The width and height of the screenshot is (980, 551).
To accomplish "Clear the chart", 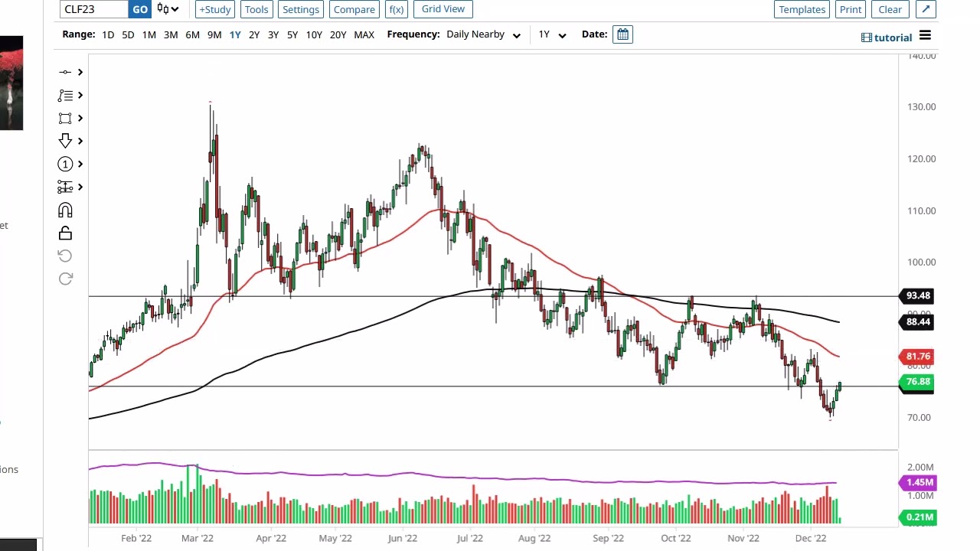I will (890, 9).
